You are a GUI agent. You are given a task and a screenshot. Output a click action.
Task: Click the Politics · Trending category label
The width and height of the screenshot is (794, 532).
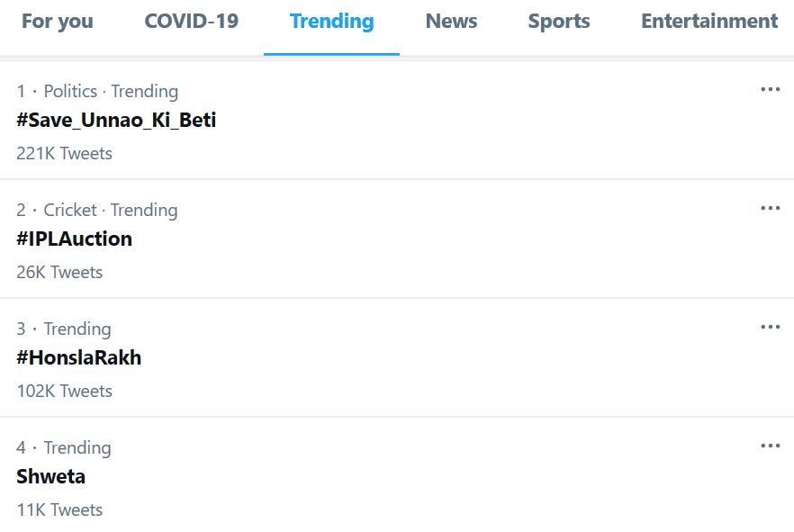[x=110, y=92]
